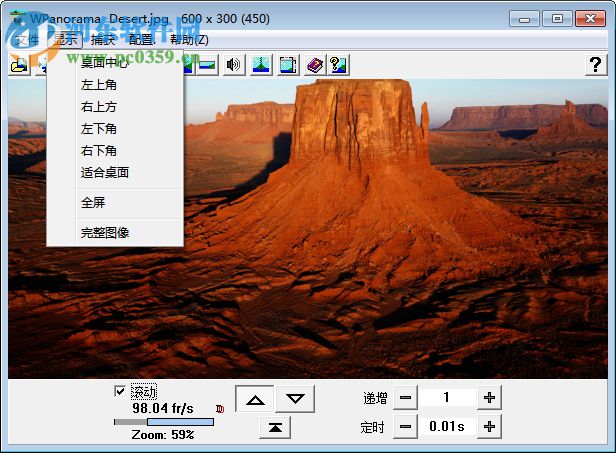Click the scroll up arrow button
This screenshot has height=453, width=616.
[255, 399]
